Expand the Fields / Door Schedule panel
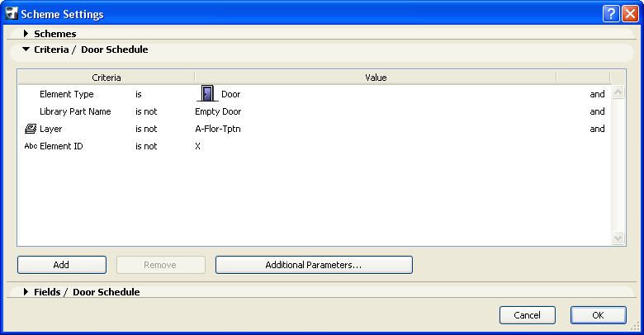 (x=26, y=292)
